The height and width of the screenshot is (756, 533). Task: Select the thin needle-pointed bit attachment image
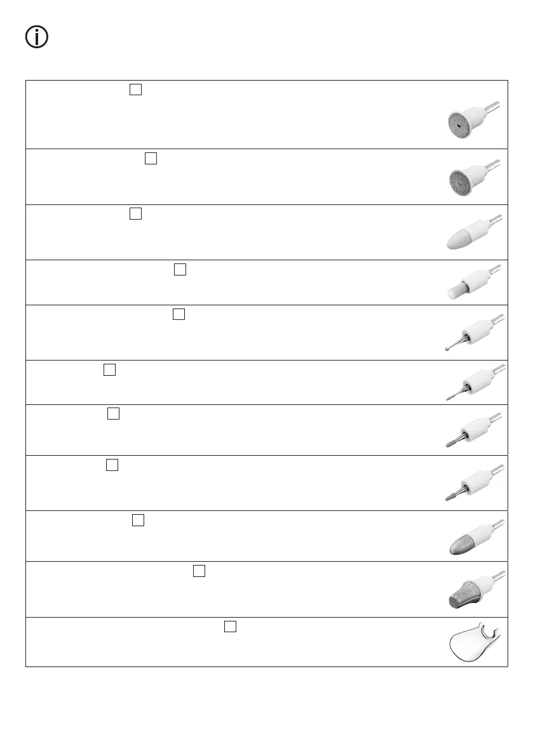point(473,383)
